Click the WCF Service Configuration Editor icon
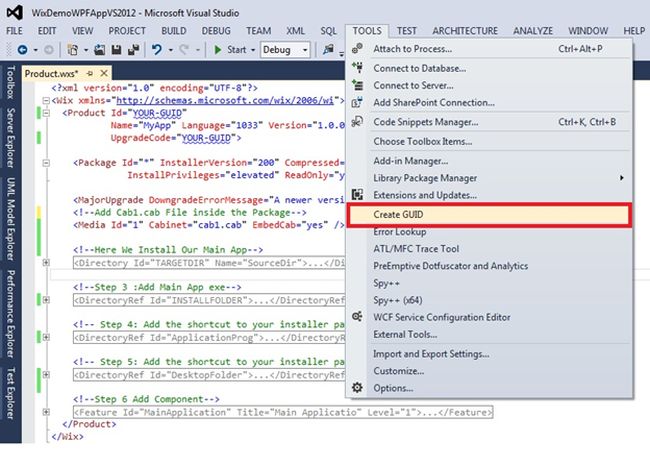The image size is (650, 466). tap(357, 317)
